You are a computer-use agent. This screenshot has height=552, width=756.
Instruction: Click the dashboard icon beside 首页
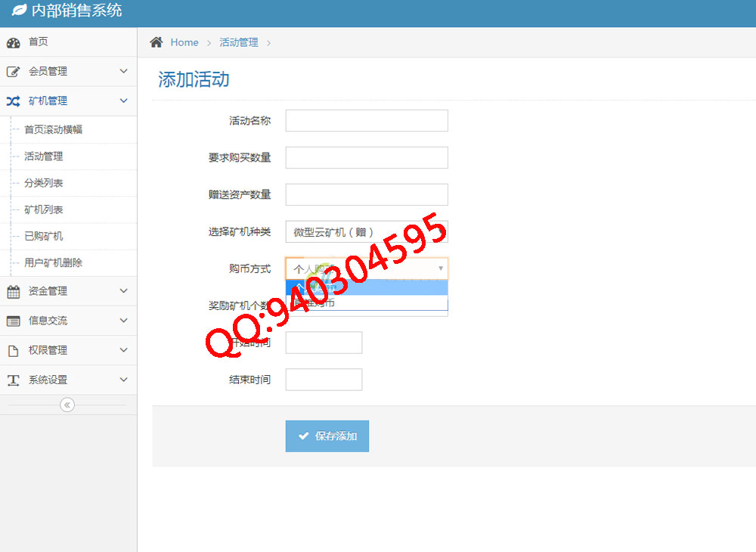pos(14,42)
